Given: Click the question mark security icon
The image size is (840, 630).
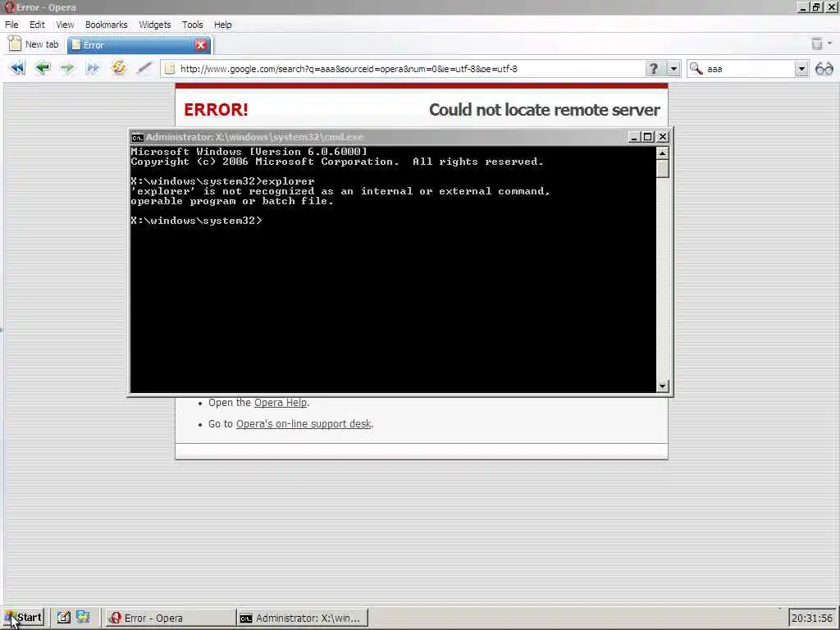Looking at the screenshot, I should (654, 69).
